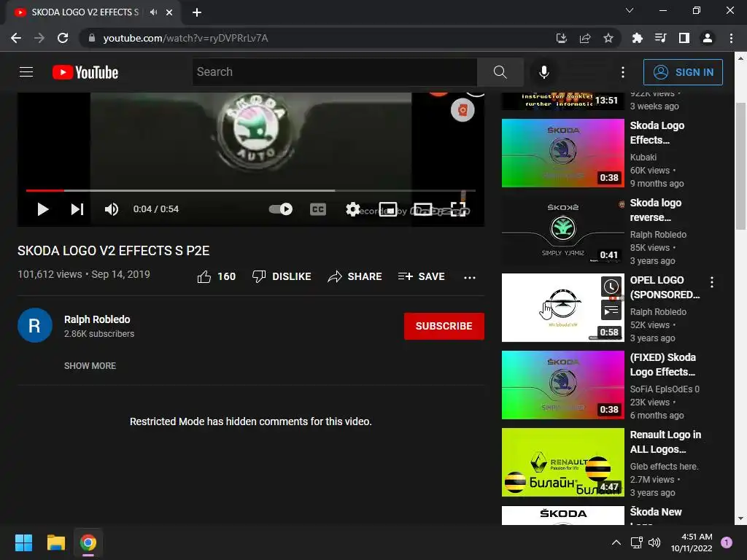The image size is (747, 560).
Task: Skip to the next video
Action: tap(77, 209)
